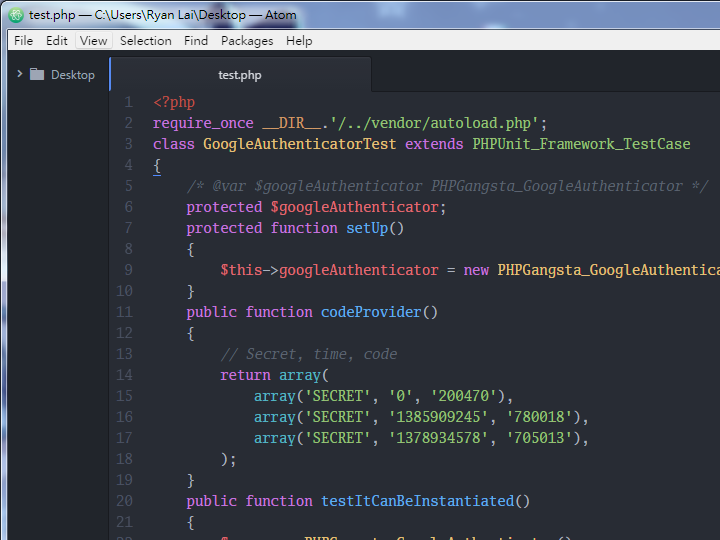The height and width of the screenshot is (540, 720).
Task: Select the Desktop project folder label
Action: point(73,75)
